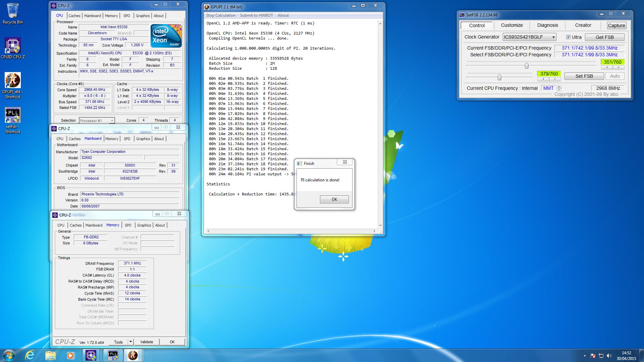Open About tab in the CPU-Z Memory window

click(160, 225)
